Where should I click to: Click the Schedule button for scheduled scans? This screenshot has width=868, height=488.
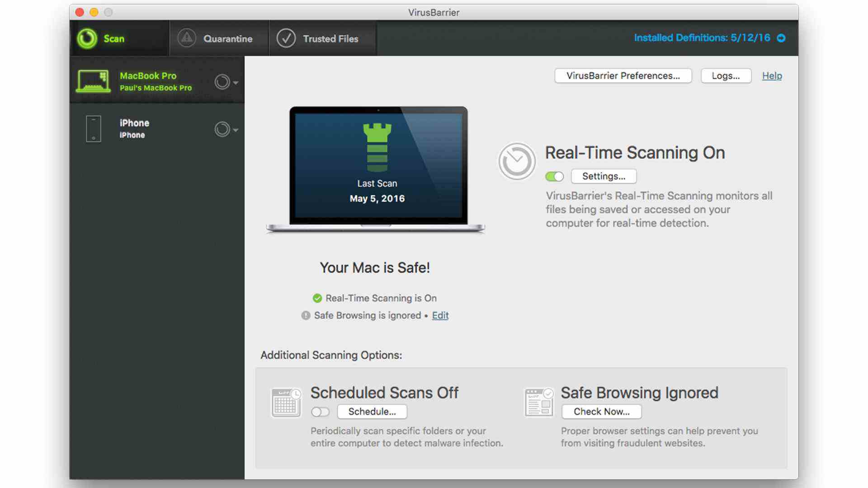click(372, 412)
